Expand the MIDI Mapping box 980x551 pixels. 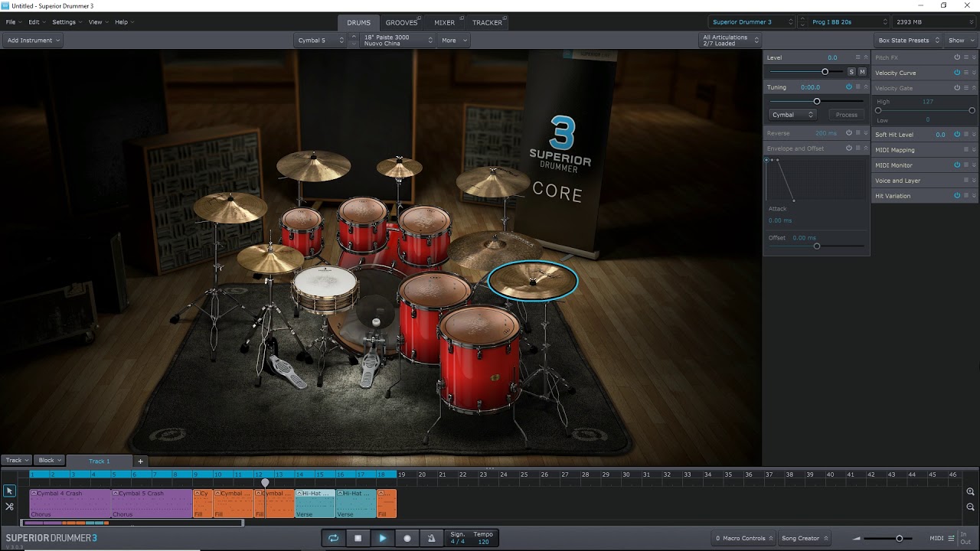975,150
